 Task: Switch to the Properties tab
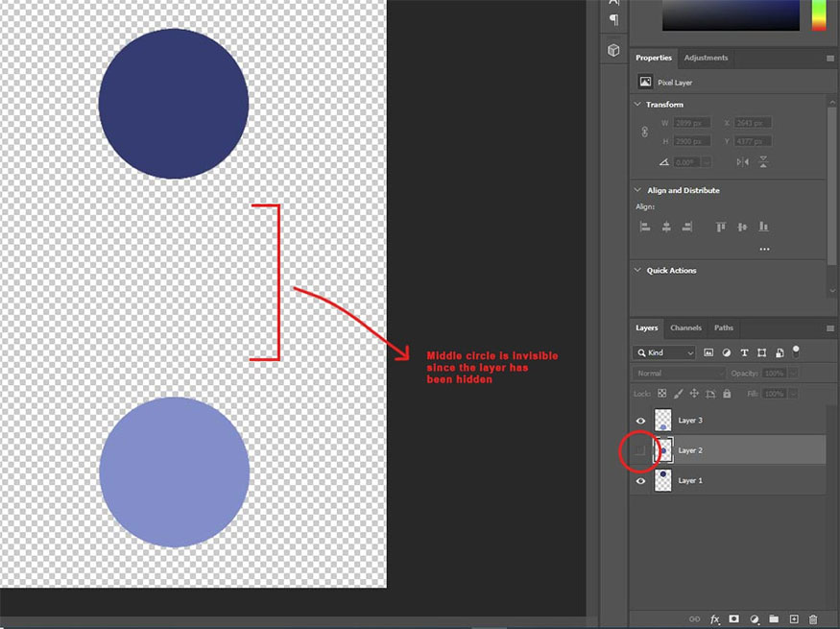[654, 58]
